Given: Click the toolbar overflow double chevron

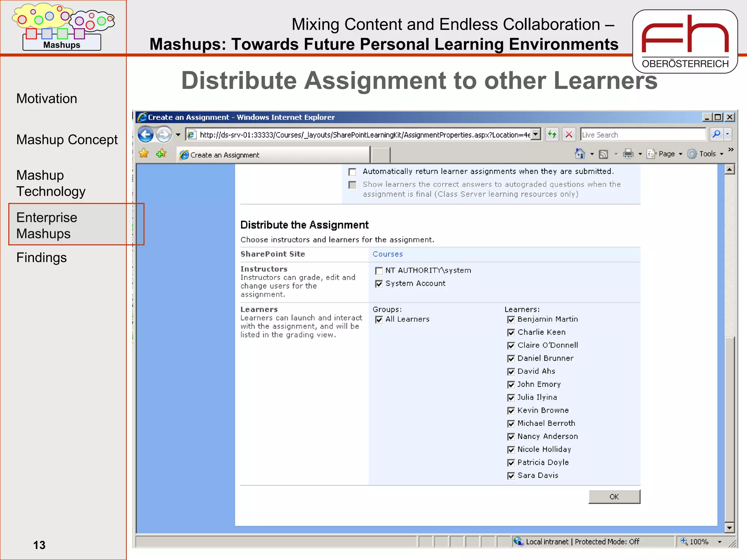Looking at the screenshot, I should (731, 149).
